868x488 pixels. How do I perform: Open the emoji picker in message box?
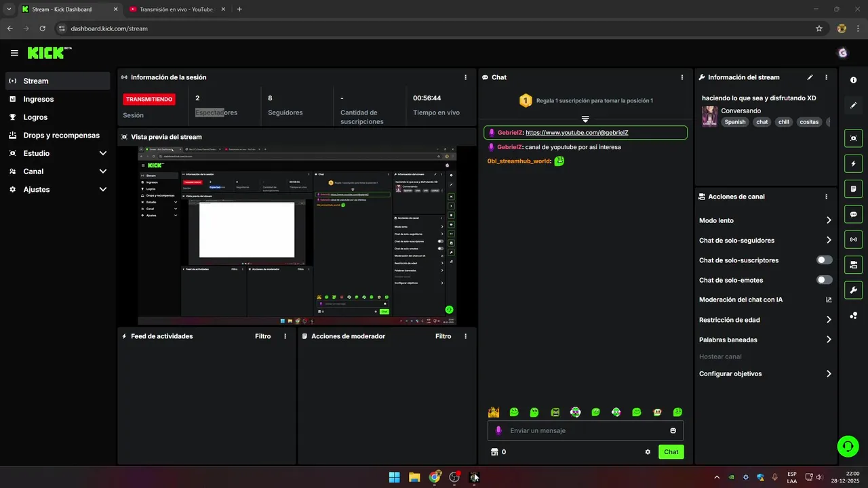(673, 430)
